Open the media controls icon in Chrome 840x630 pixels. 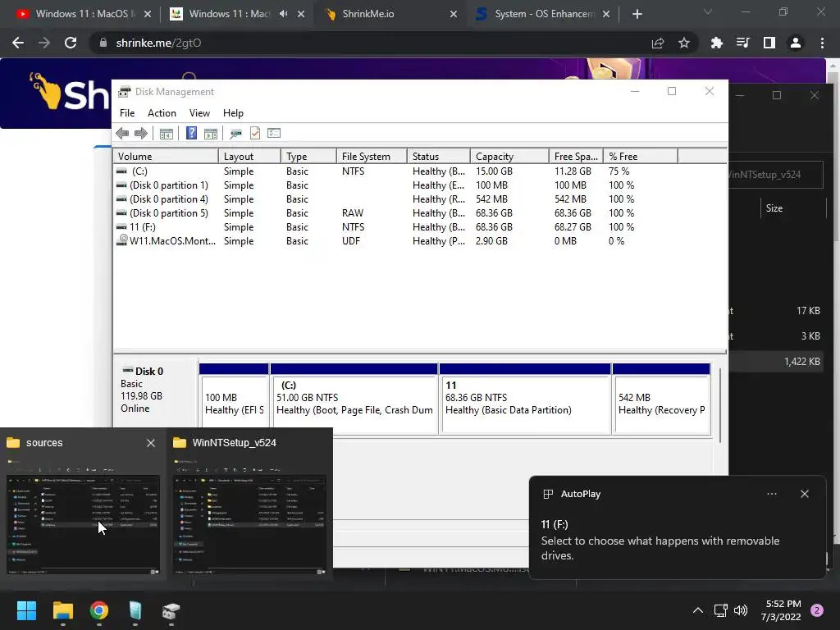pyautogui.click(x=743, y=43)
